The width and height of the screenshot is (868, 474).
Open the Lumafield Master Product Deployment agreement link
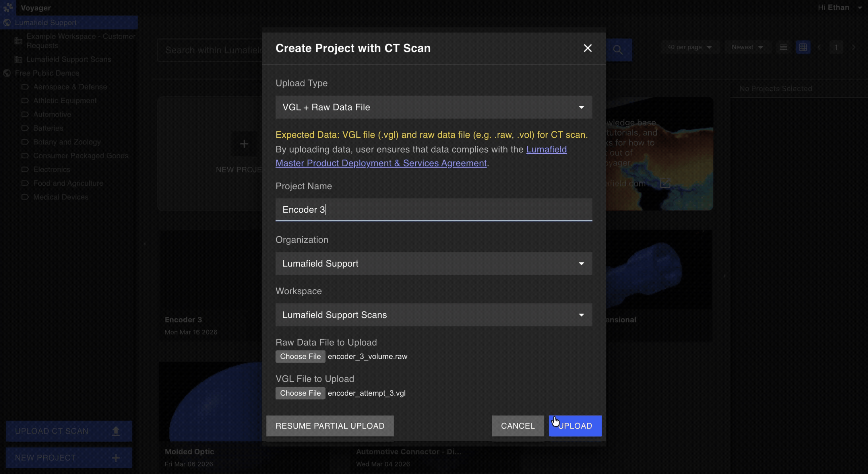(x=381, y=163)
